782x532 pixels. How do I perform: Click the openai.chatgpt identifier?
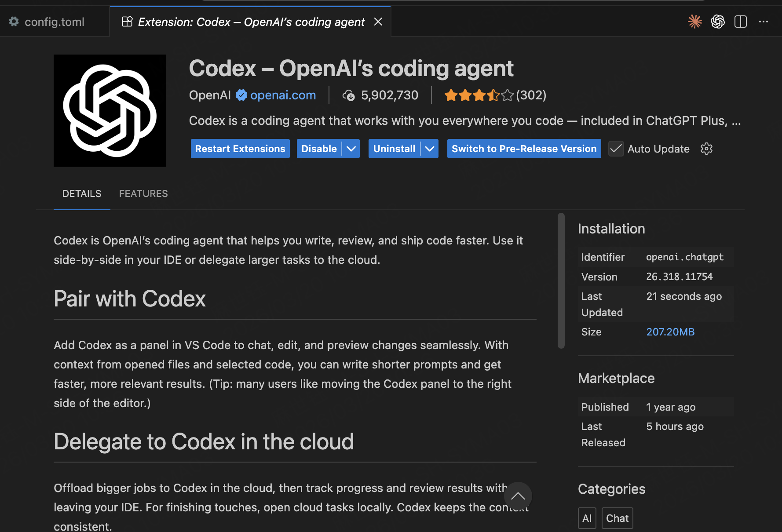[684, 257]
